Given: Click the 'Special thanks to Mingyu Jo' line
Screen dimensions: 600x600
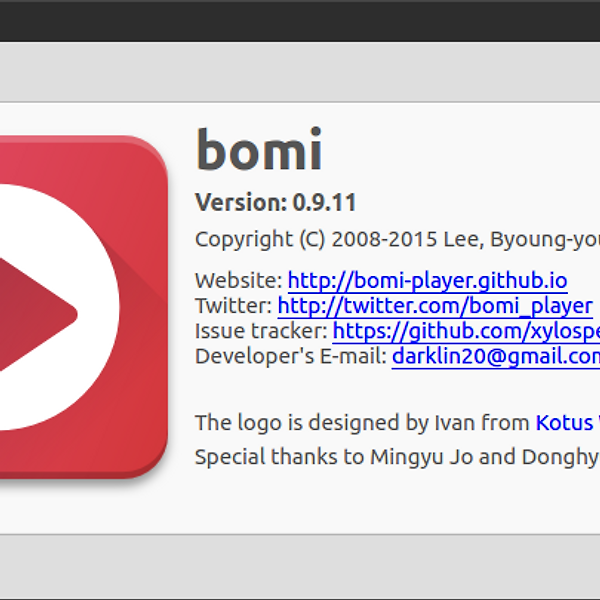Looking at the screenshot, I should click(x=398, y=457).
